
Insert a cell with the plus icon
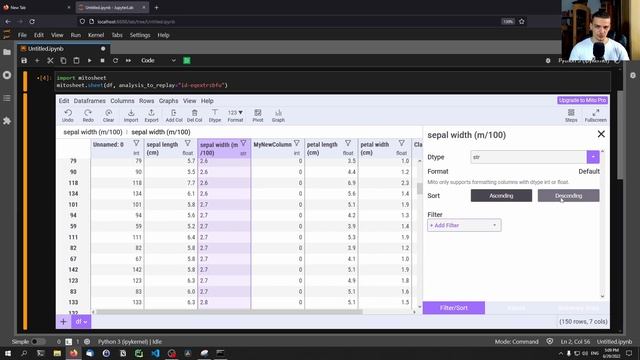[37, 60]
